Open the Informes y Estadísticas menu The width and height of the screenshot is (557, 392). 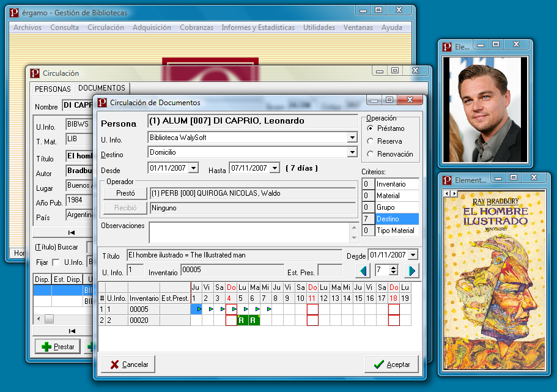click(x=257, y=28)
